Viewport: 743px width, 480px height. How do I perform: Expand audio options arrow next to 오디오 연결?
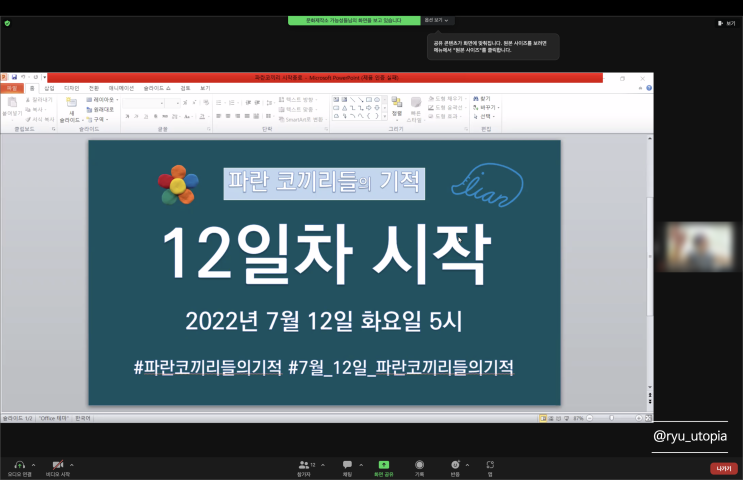tap(33, 465)
